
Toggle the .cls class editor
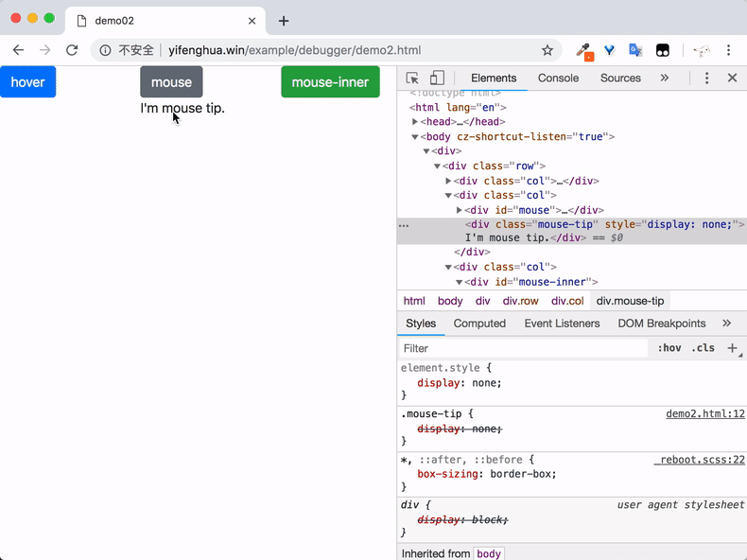tap(703, 348)
